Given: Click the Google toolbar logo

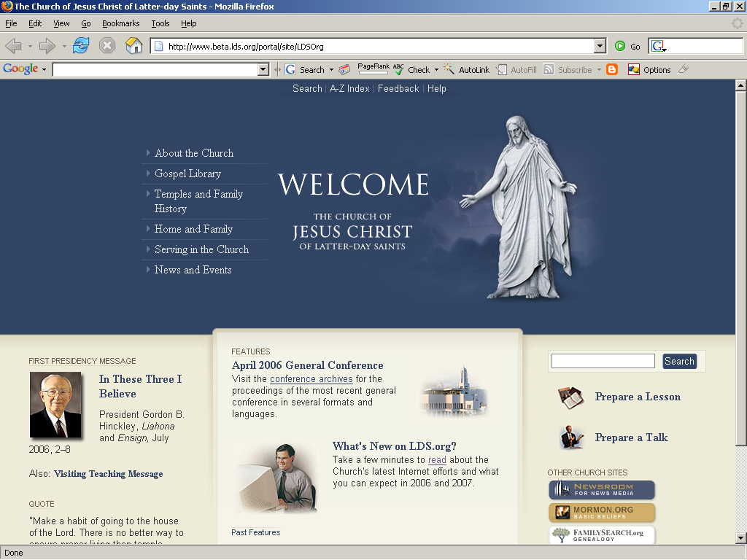Looking at the screenshot, I should pos(20,69).
